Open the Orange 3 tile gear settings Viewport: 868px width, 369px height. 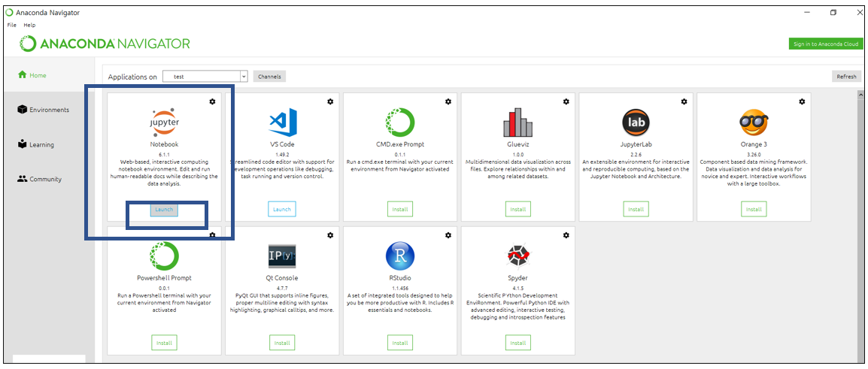pos(802,101)
